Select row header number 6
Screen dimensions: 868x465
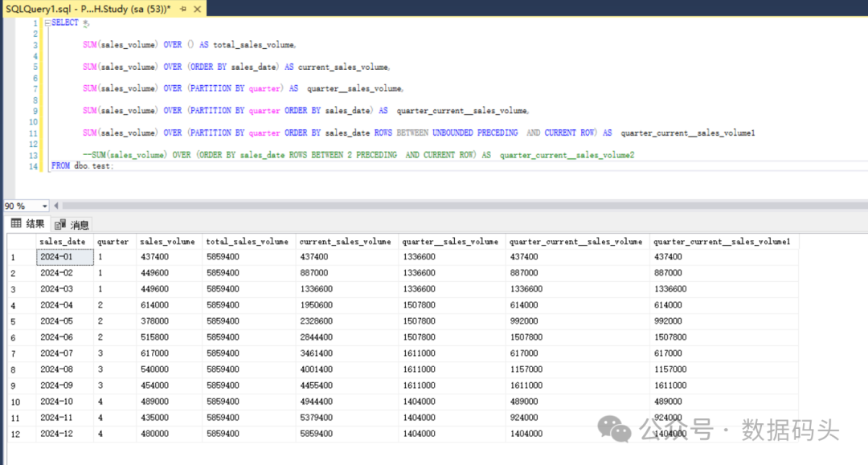coord(22,337)
